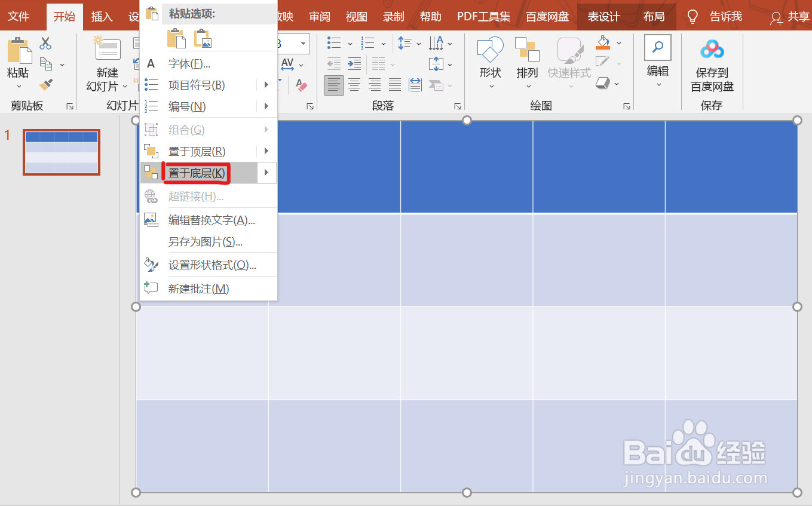Open the 百度网盘 ribbon tab
This screenshot has height=506, width=812.
pyautogui.click(x=547, y=17)
